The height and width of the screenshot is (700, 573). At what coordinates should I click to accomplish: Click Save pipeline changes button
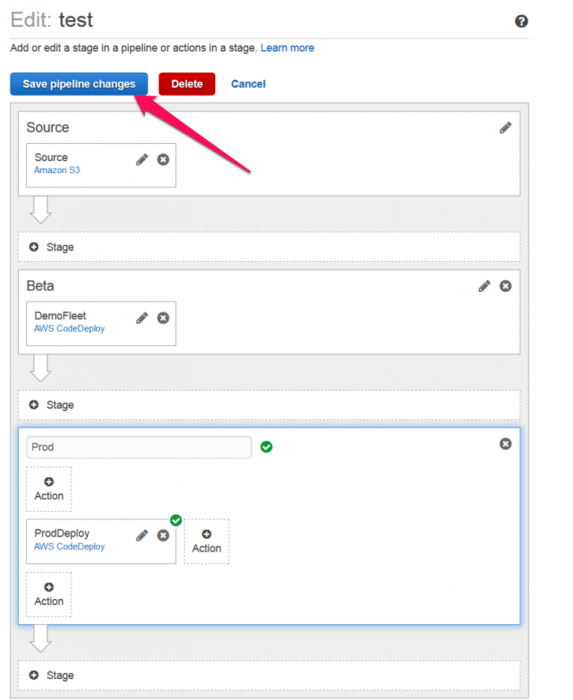tap(79, 84)
